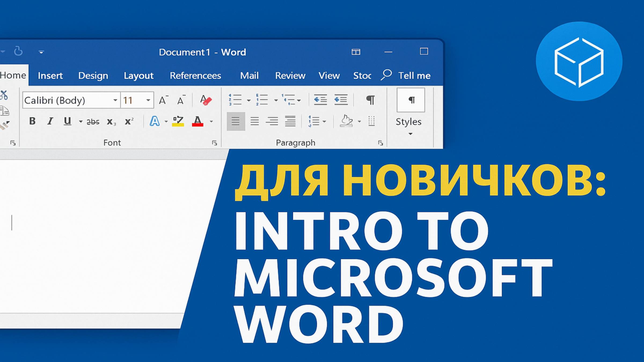
Task: Click the Increase Indent icon
Action: 341,100
